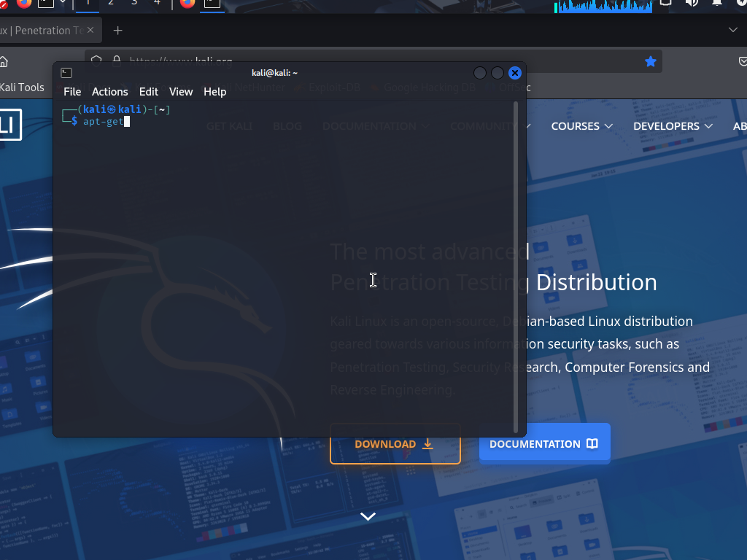Click the scroll-down chevron on Kali page
The width and height of the screenshot is (747, 560).
[x=368, y=516]
